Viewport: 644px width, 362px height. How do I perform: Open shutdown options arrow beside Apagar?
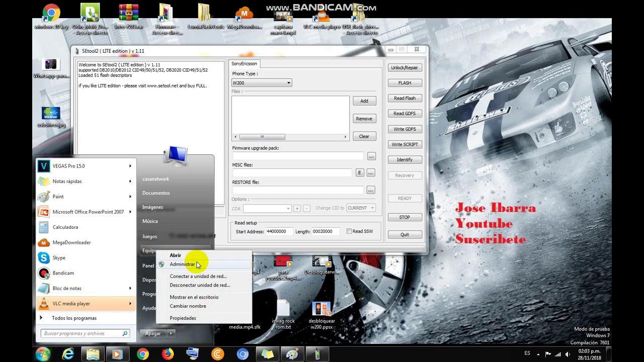click(x=171, y=333)
